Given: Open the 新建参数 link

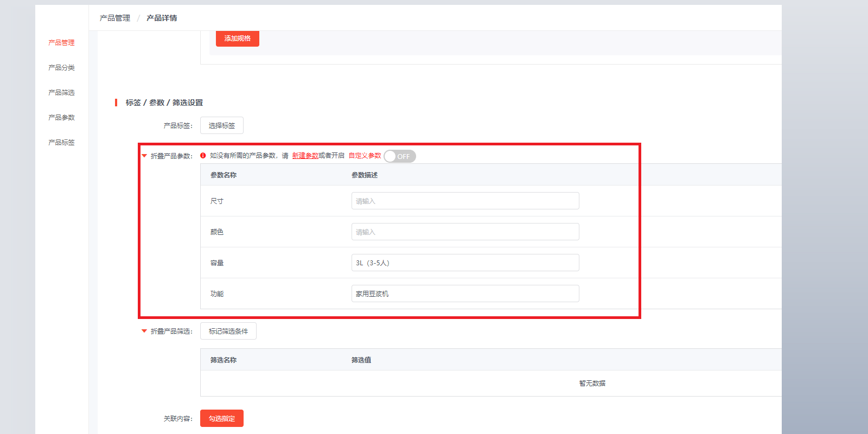Looking at the screenshot, I should (x=305, y=156).
